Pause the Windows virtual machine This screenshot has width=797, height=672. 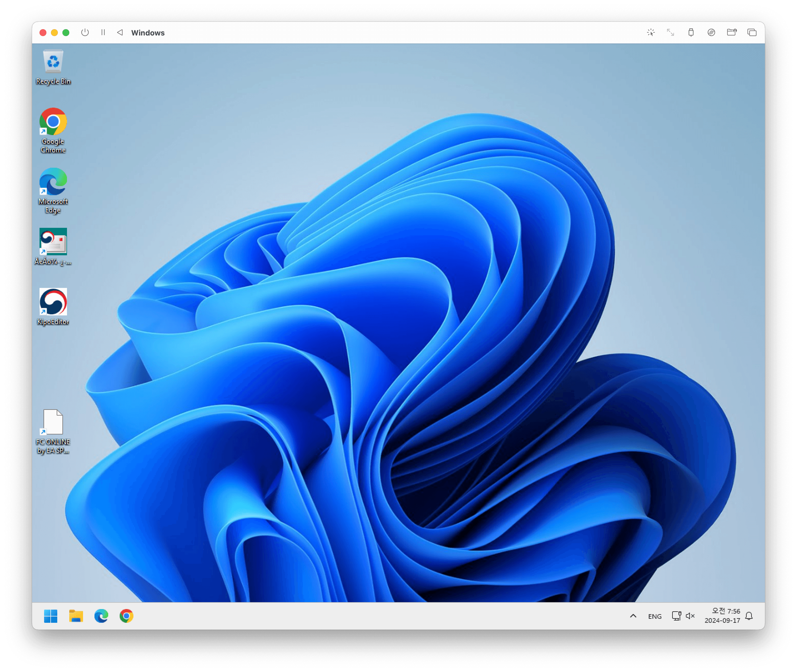point(103,32)
